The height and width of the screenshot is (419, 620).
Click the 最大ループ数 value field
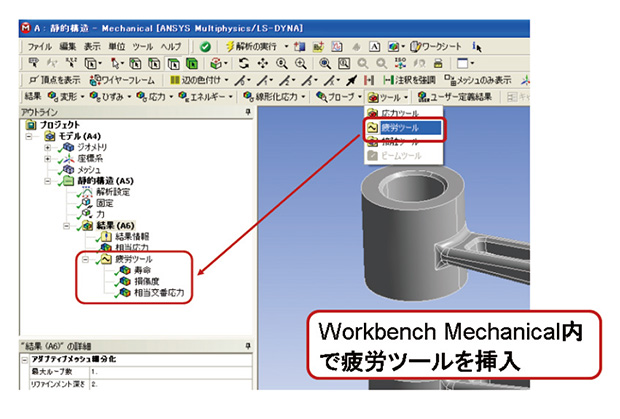(x=171, y=372)
